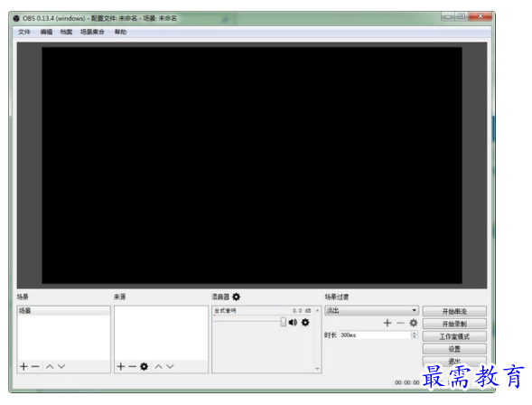The image size is (532, 405).
Task: Select the 场景 item in the scenes list
Action: (x=64, y=311)
